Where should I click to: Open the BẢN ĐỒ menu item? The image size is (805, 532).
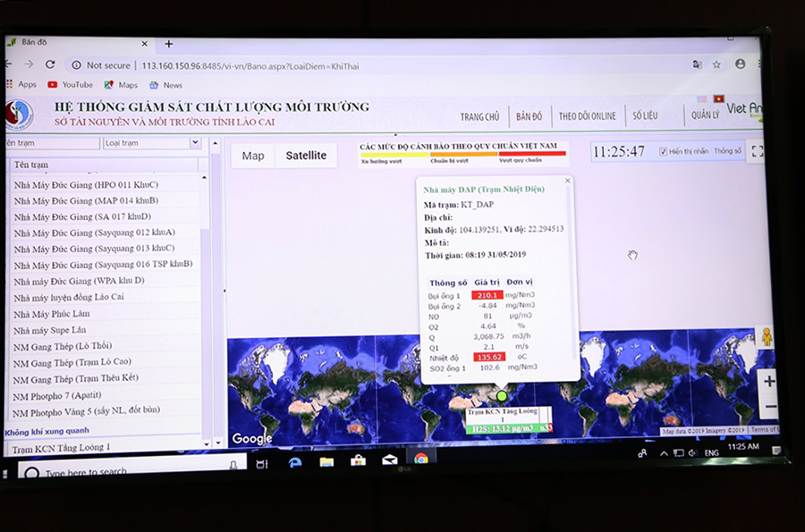(529, 116)
